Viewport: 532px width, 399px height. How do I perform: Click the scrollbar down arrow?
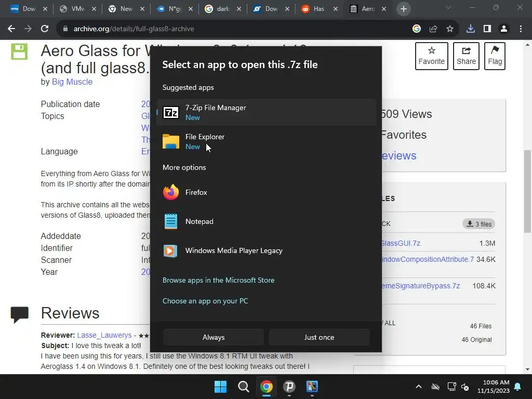(x=528, y=369)
